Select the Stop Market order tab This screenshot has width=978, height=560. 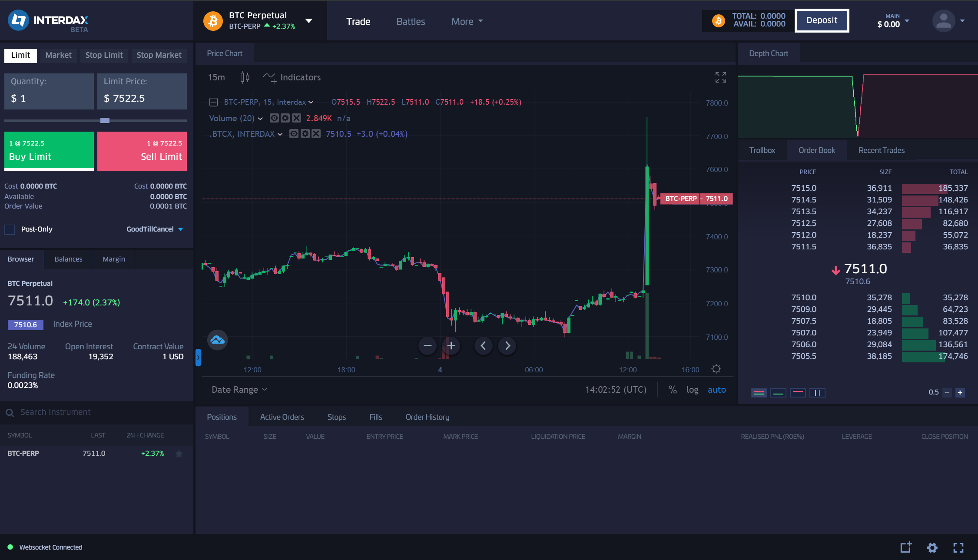click(159, 55)
